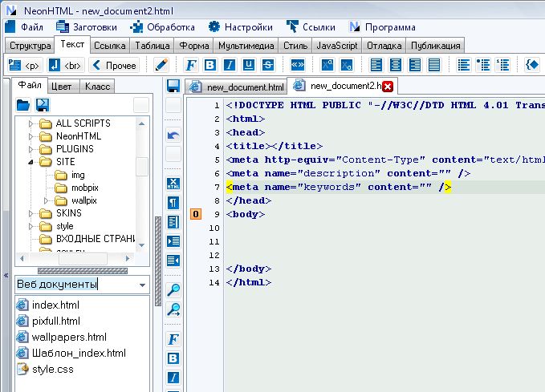Expand PLUGINS folder node
Screen dimensions: 545x392
[x=31, y=149]
